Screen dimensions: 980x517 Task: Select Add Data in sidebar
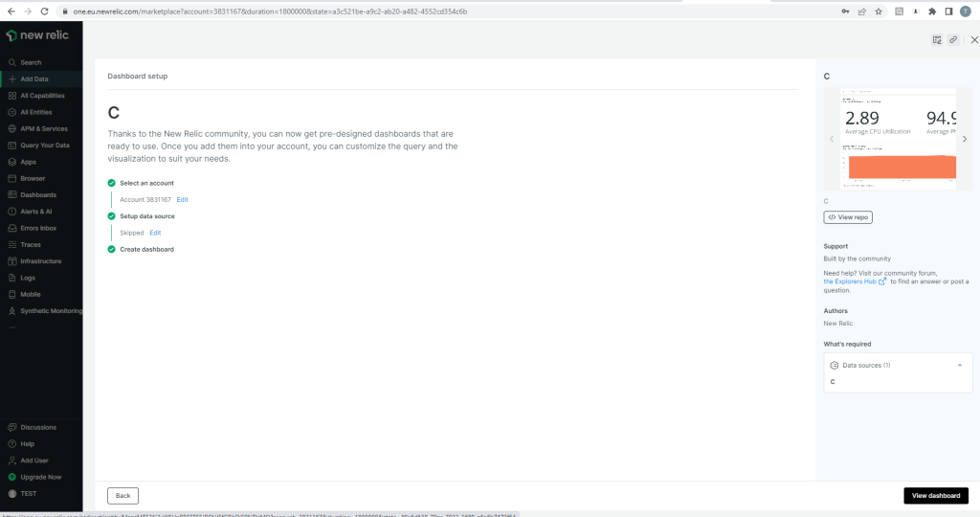[33, 79]
